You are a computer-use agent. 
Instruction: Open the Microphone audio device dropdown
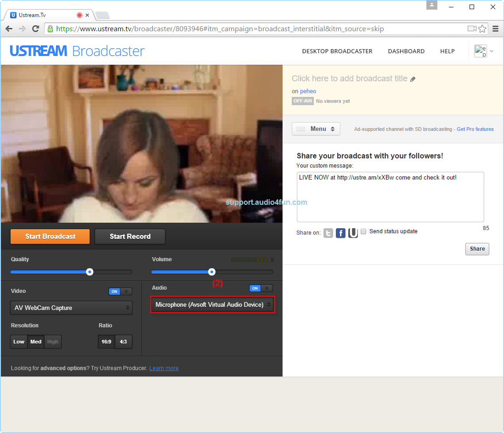[212, 304]
